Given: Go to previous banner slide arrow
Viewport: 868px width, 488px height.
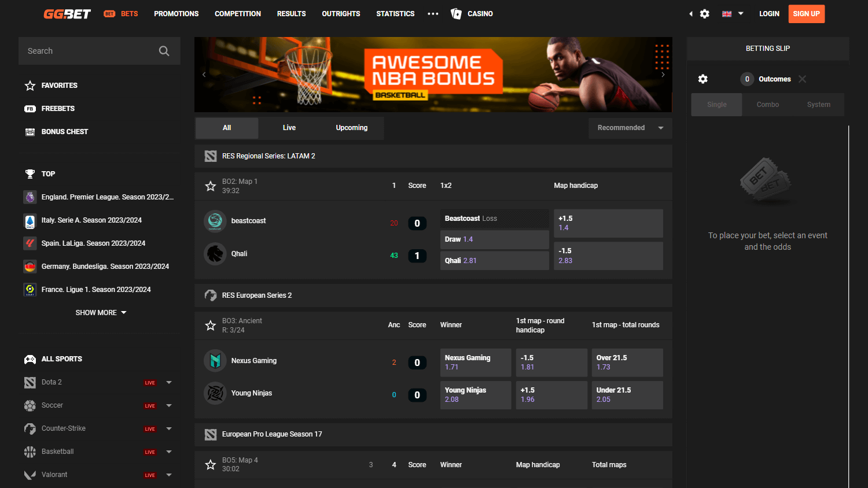Looking at the screenshot, I should (x=204, y=75).
